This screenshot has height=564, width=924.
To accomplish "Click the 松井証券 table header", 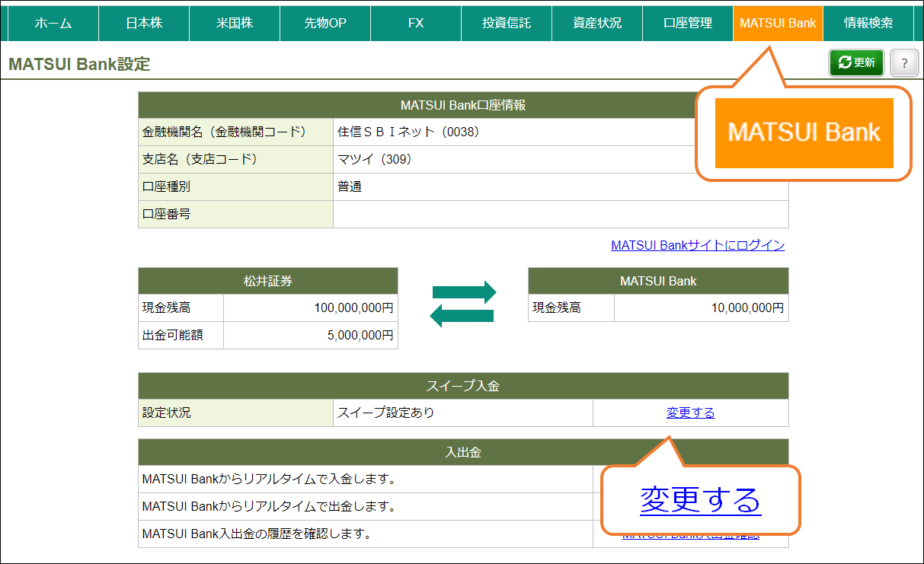I will click(268, 281).
